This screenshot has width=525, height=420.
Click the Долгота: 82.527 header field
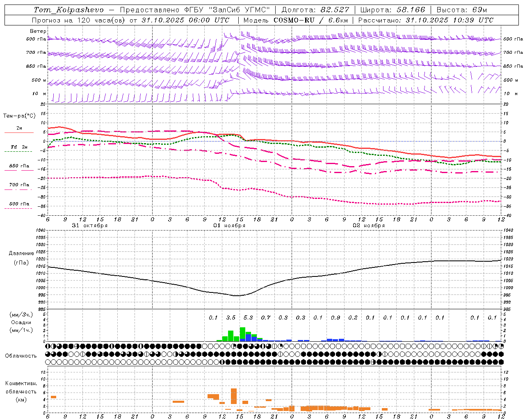point(315,9)
